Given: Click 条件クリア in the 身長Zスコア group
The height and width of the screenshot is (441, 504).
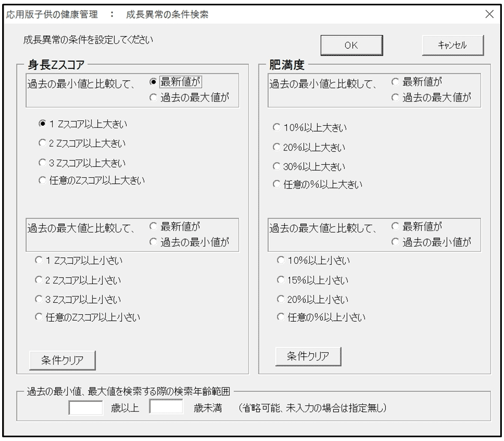Looking at the screenshot, I should click(x=62, y=360).
